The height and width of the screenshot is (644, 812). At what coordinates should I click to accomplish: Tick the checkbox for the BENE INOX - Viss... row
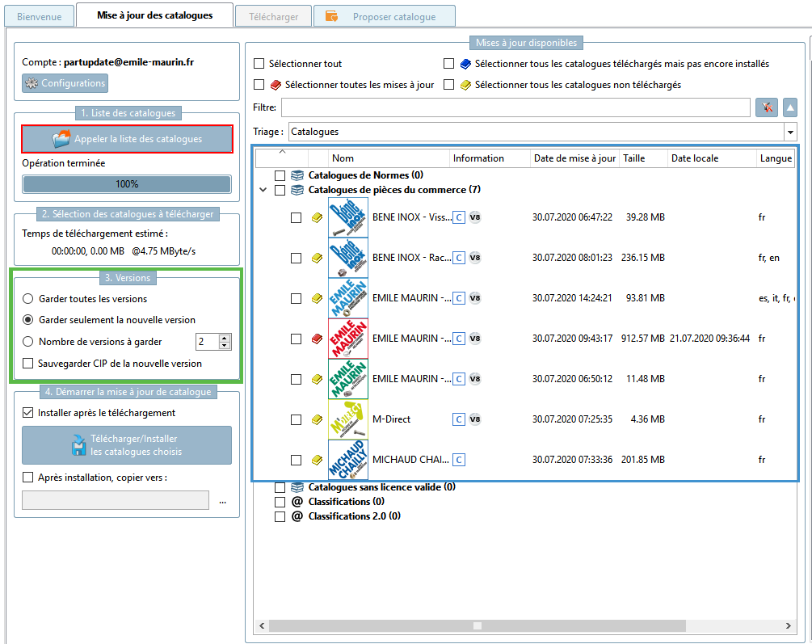pyautogui.click(x=297, y=217)
